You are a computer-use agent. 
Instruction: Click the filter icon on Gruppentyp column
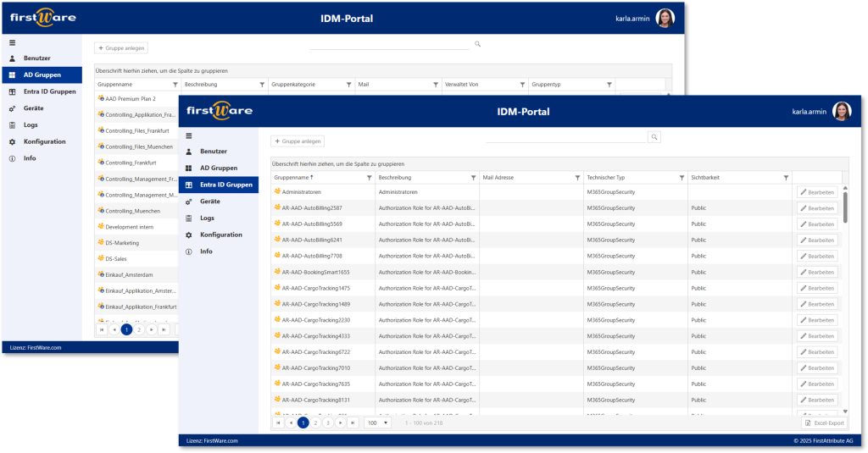coord(609,85)
